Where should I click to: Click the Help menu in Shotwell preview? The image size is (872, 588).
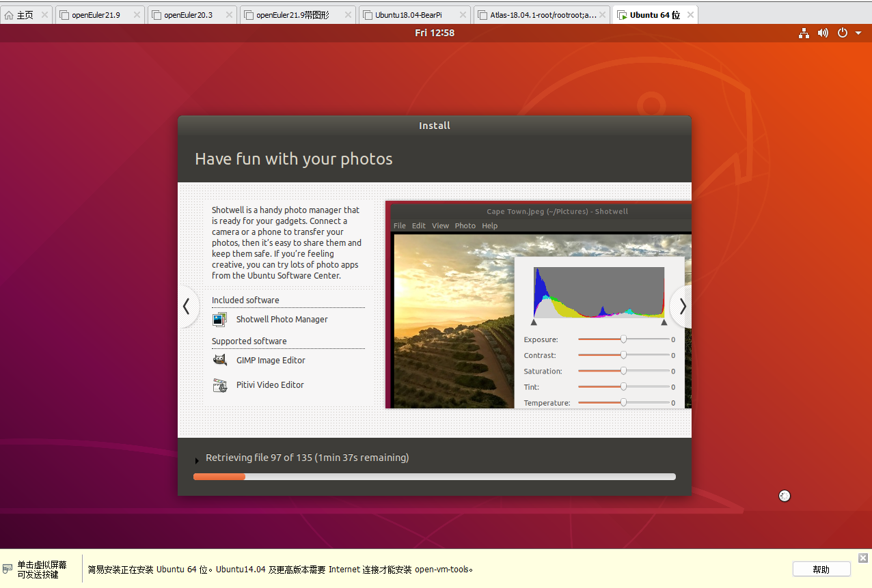click(490, 226)
